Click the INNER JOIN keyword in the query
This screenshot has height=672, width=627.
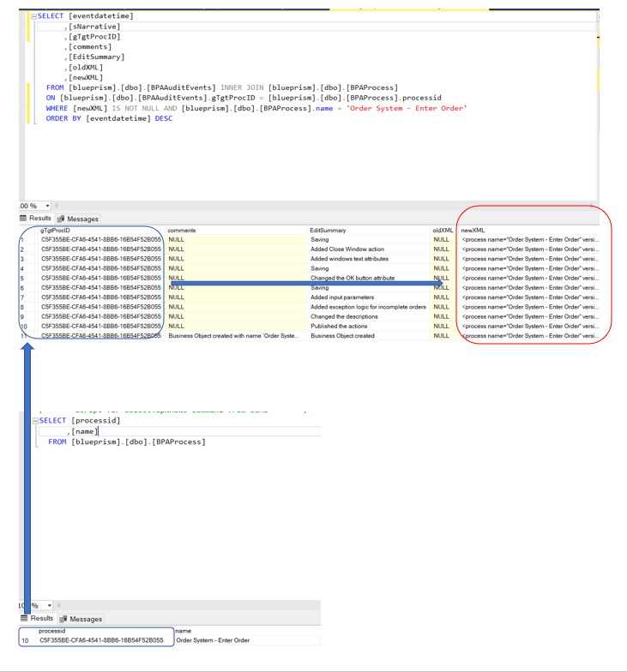tap(242, 87)
